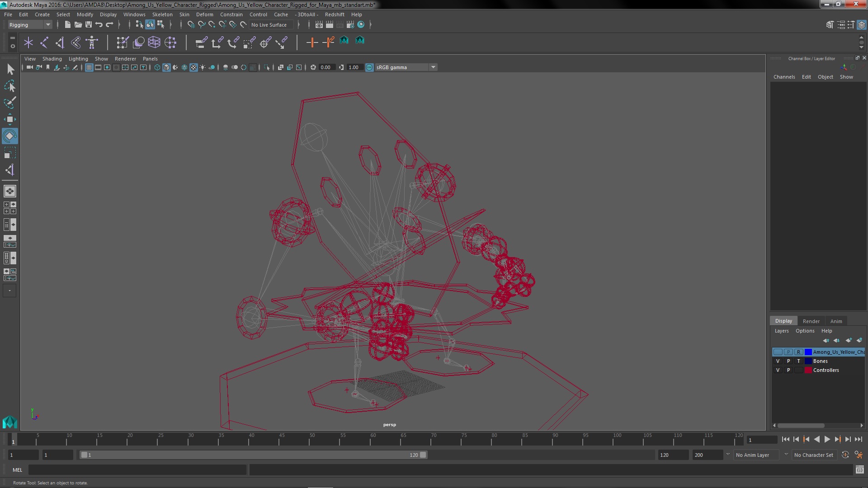Click the Parent Constraint shelf icon
Image resolution: width=868 pixels, height=488 pixels.
(x=201, y=42)
